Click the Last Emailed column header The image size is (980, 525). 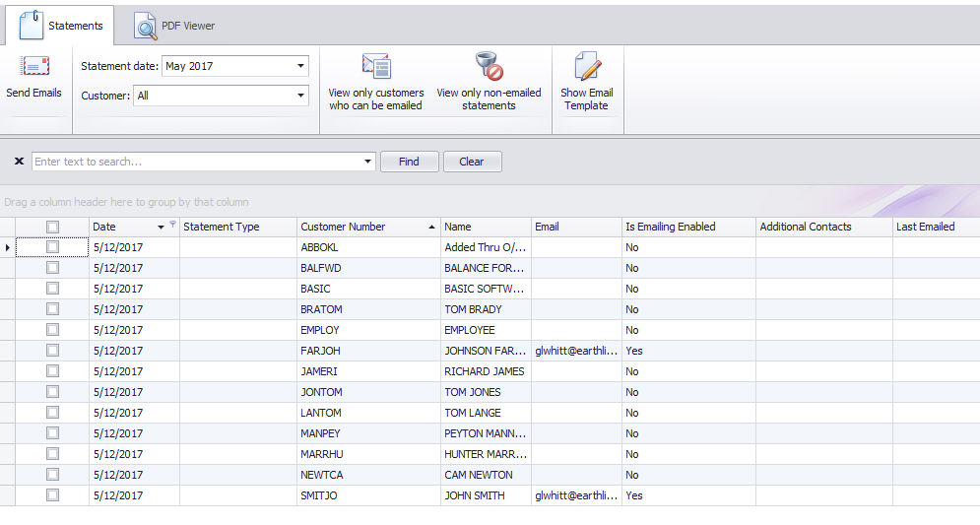coord(936,227)
